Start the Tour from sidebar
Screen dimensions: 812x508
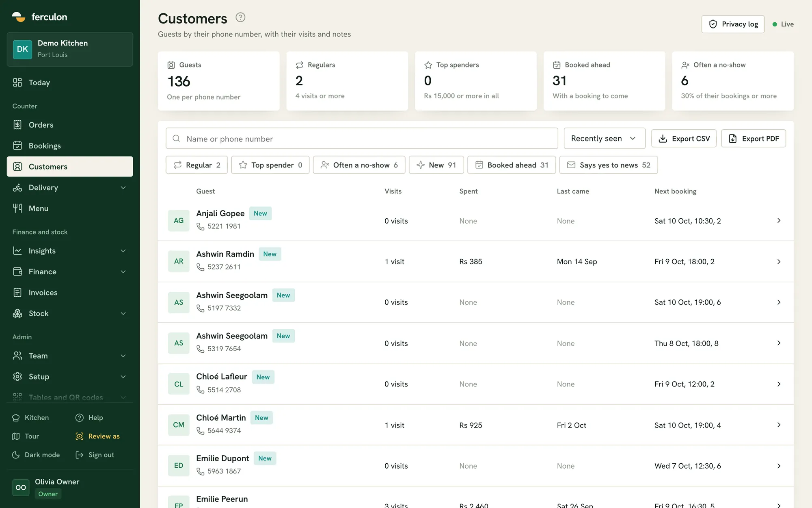click(x=26, y=436)
